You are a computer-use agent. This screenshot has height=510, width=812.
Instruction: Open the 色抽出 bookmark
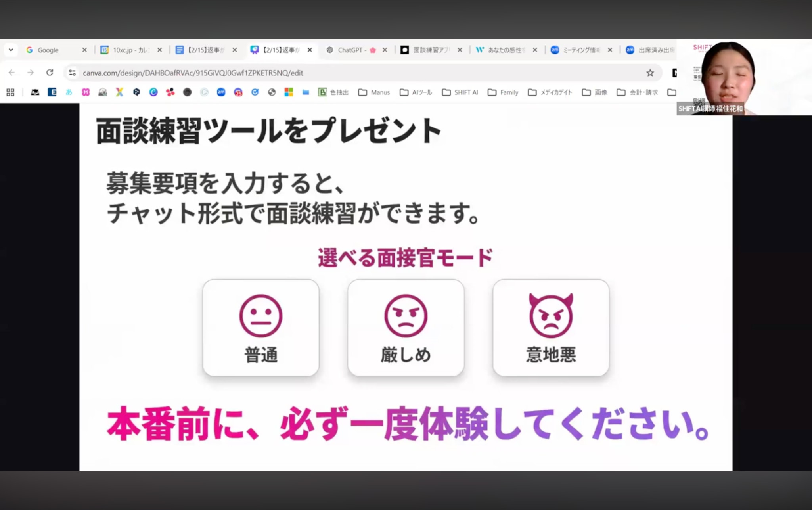[x=334, y=92]
